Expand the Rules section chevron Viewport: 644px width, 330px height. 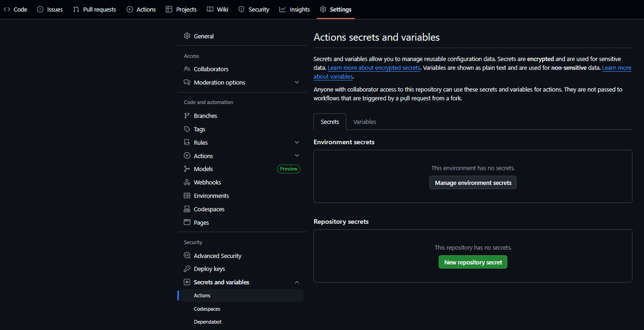pos(297,142)
